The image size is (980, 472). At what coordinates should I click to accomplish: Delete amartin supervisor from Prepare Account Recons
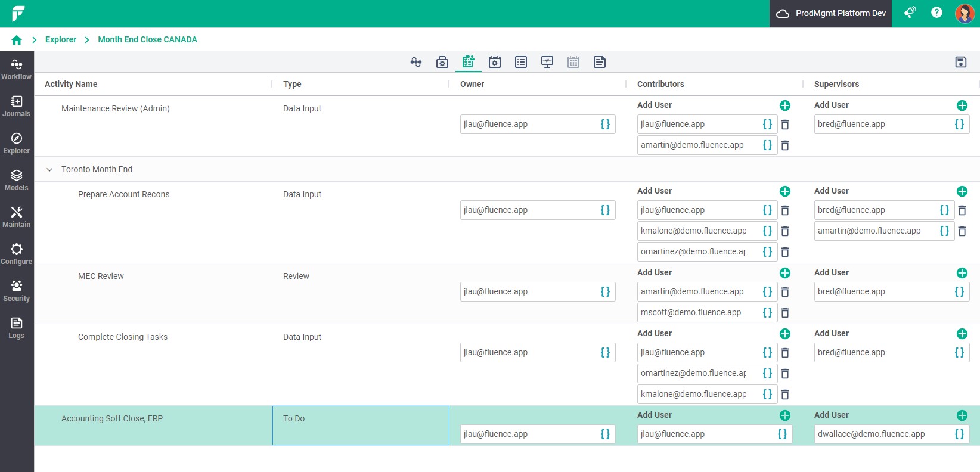pyautogui.click(x=962, y=231)
